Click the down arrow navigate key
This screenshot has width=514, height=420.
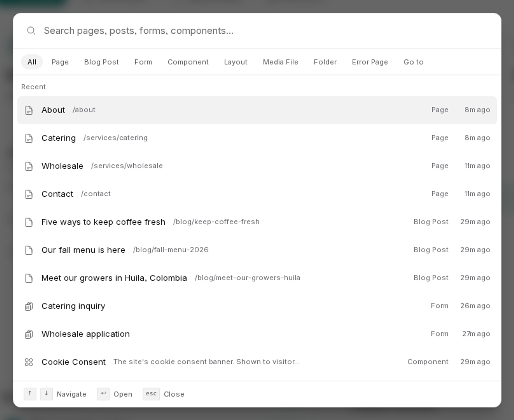click(47, 394)
